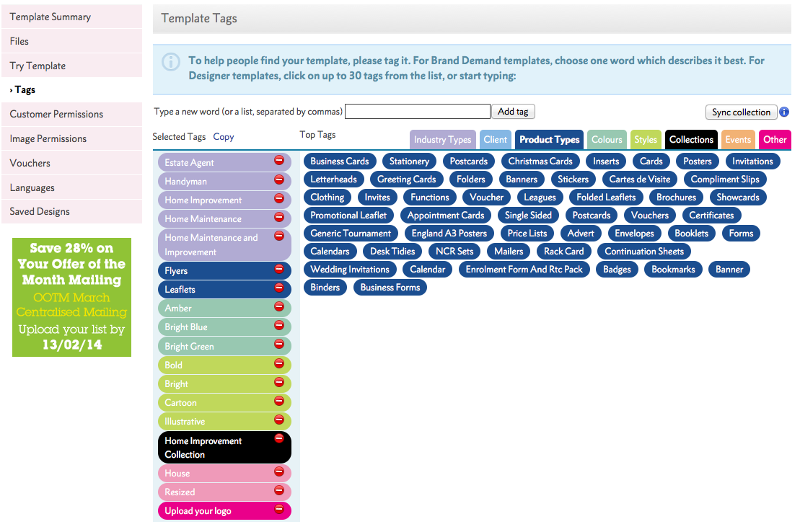800x532 pixels.
Task: Click info icon next to Sync collection
Action: click(784, 112)
